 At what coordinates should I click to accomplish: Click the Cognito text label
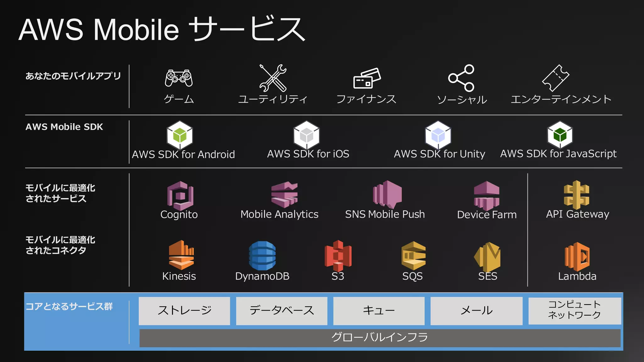pos(179,215)
